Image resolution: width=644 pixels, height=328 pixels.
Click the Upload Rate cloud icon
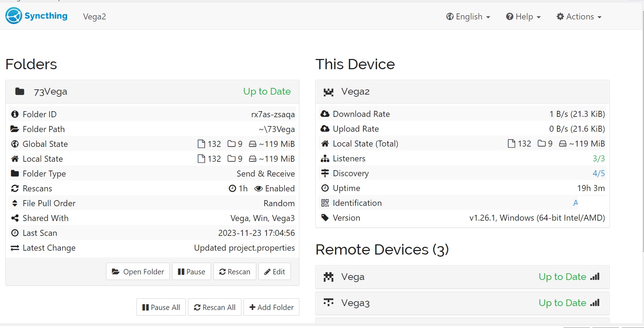[x=325, y=129]
